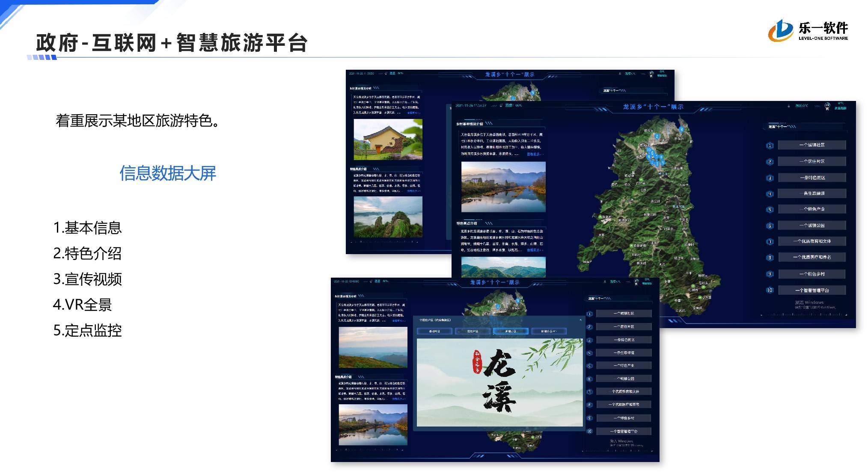Image resolution: width=868 pixels, height=474 pixels.
Task: Open 一个城镇社区 in middle dashboard
Action: coord(812,145)
